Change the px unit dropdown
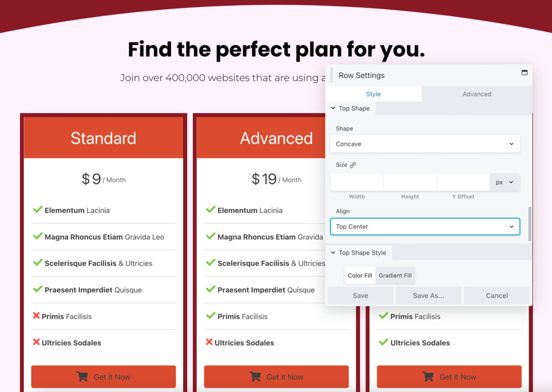 coord(505,182)
